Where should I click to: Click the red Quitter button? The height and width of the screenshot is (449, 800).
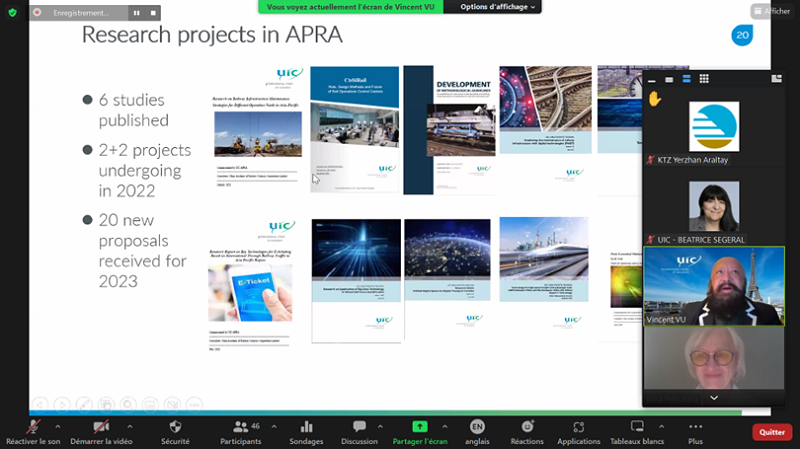pos(771,432)
